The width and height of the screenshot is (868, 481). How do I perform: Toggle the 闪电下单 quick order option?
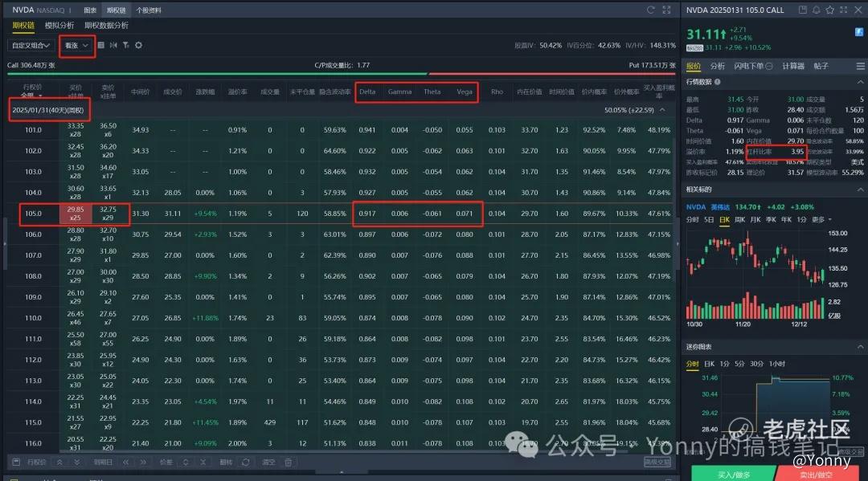pos(753,67)
